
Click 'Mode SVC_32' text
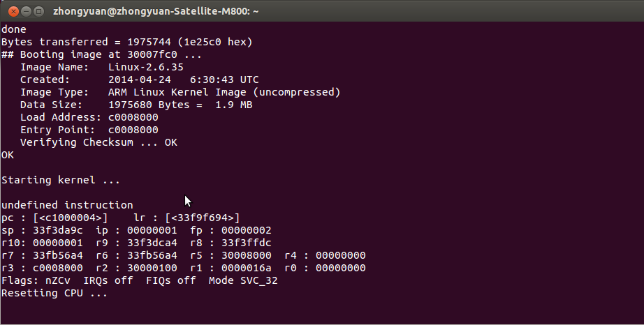pos(243,280)
